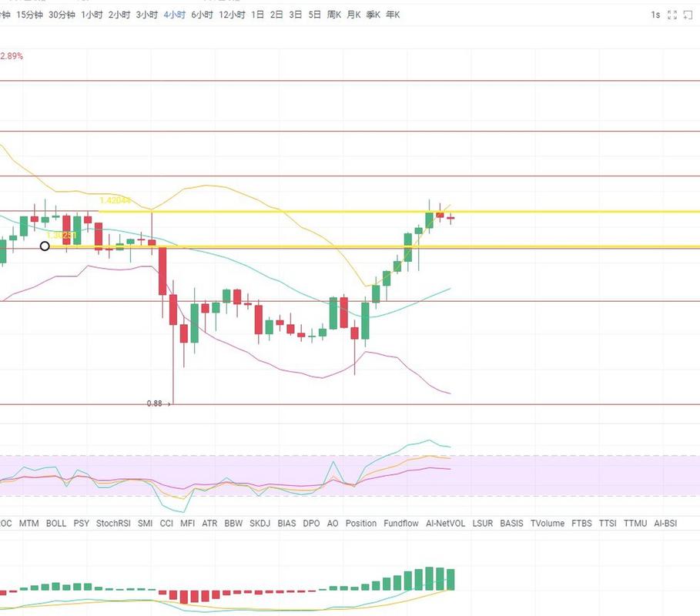Select the 1s interval button
Viewport: 700px width, 616px height.
coord(655,15)
